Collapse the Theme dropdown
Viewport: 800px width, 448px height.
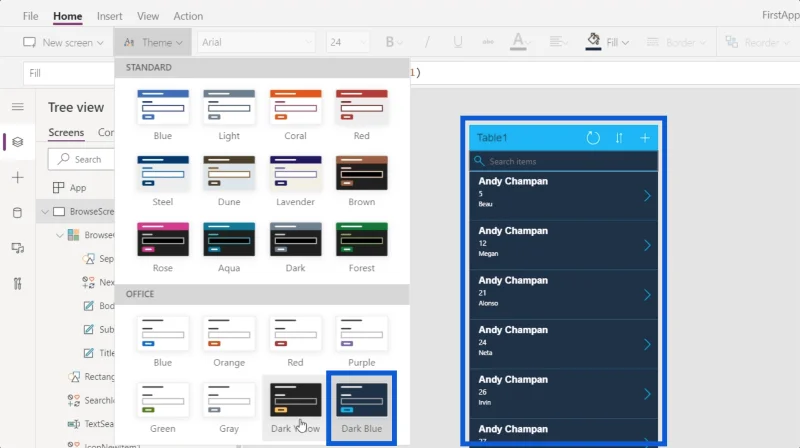coord(153,42)
